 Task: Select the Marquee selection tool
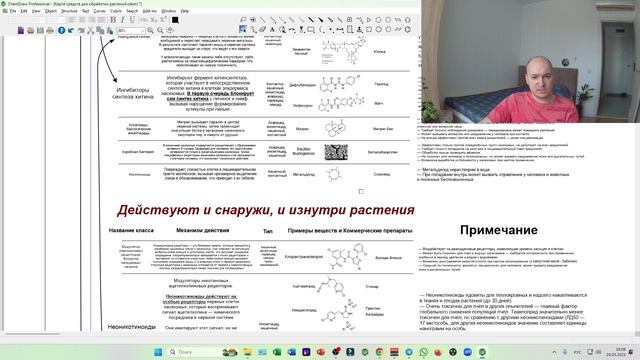point(243,29)
